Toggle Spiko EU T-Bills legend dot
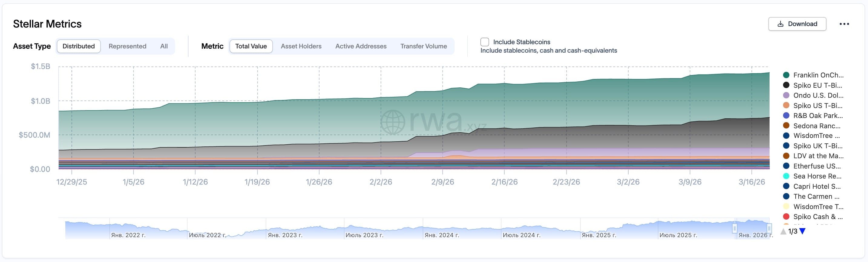868x262 pixels. 786,85
